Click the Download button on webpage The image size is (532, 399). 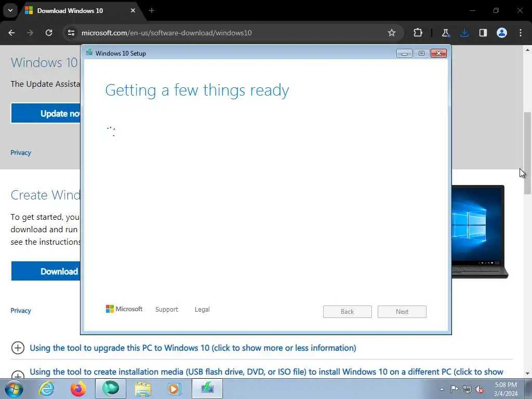[46, 271]
